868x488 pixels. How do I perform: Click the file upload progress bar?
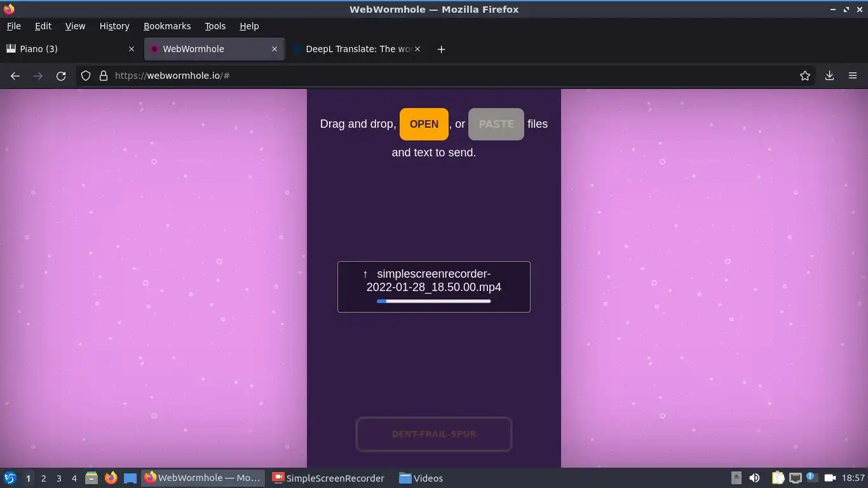point(434,301)
